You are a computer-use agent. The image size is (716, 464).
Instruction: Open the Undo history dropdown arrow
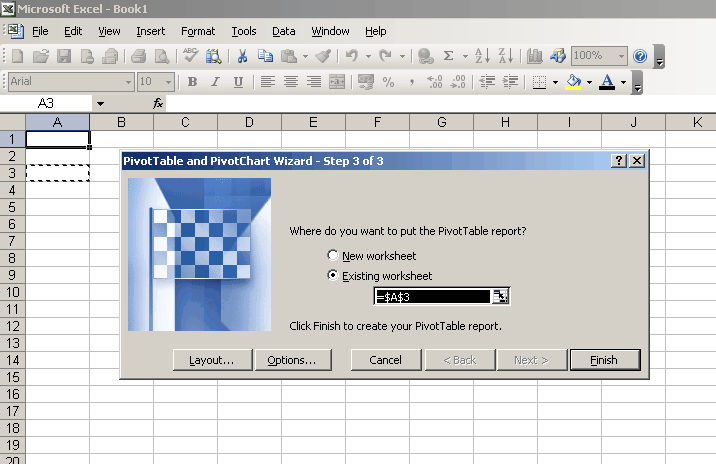click(x=368, y=57)
